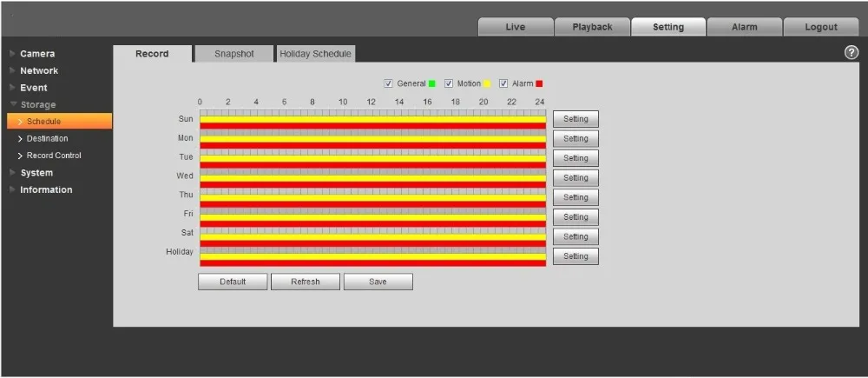Click the Network menu label
Viewport: 868px width, 378px height.
pyautogui.click(x=39, y=71)
